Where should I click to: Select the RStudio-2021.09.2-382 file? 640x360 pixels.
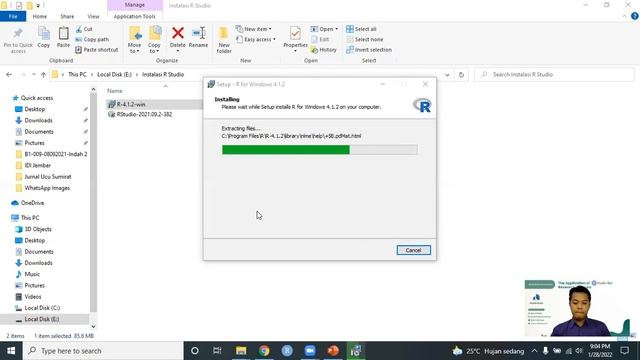144,114
